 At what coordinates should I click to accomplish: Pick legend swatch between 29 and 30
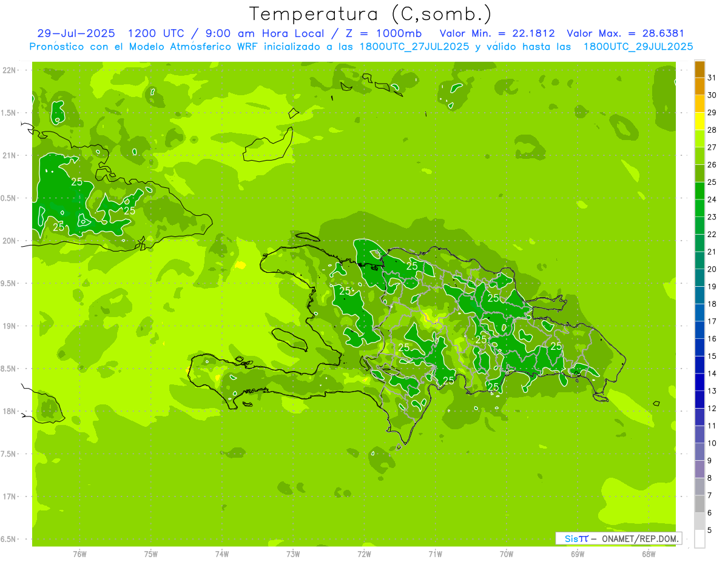point(699,104)
